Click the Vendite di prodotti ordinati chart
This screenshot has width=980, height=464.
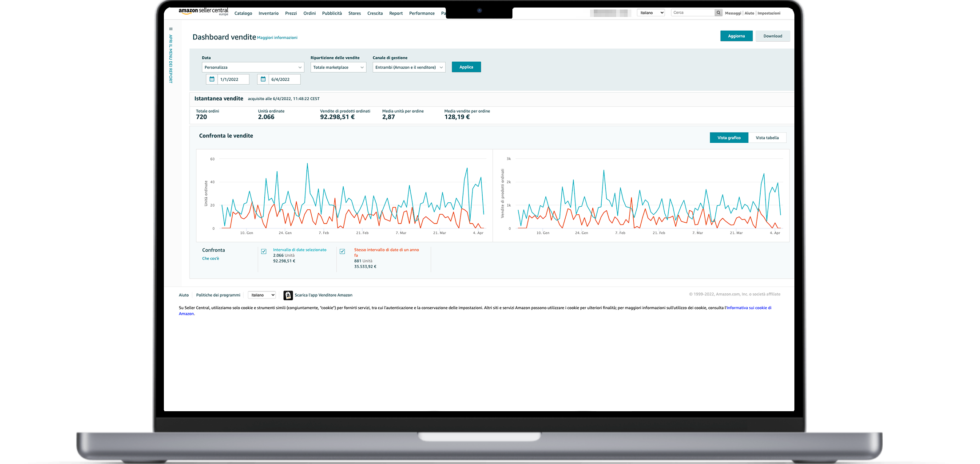[x=641, y=196]
